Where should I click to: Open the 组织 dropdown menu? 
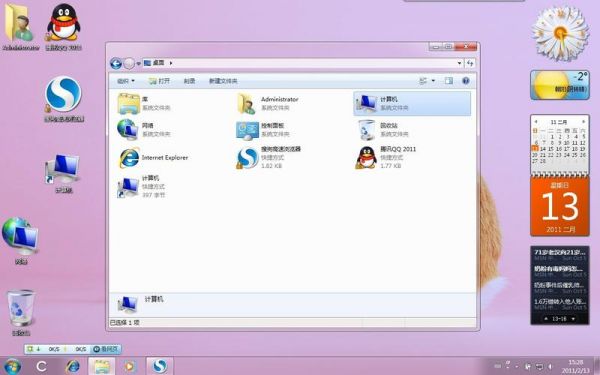126,81
